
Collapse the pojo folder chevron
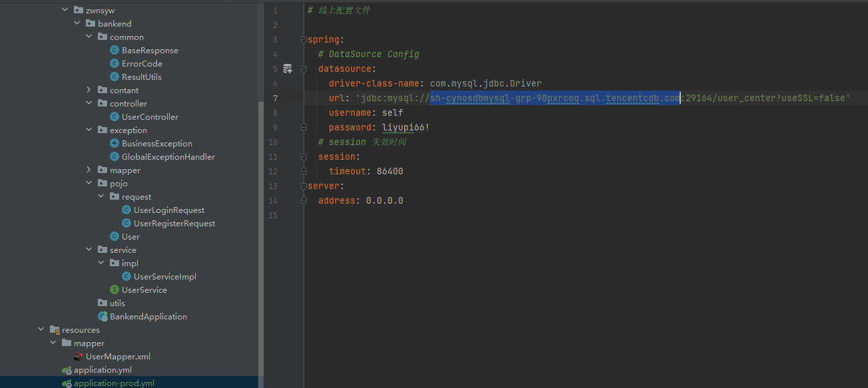coord(89,183)
